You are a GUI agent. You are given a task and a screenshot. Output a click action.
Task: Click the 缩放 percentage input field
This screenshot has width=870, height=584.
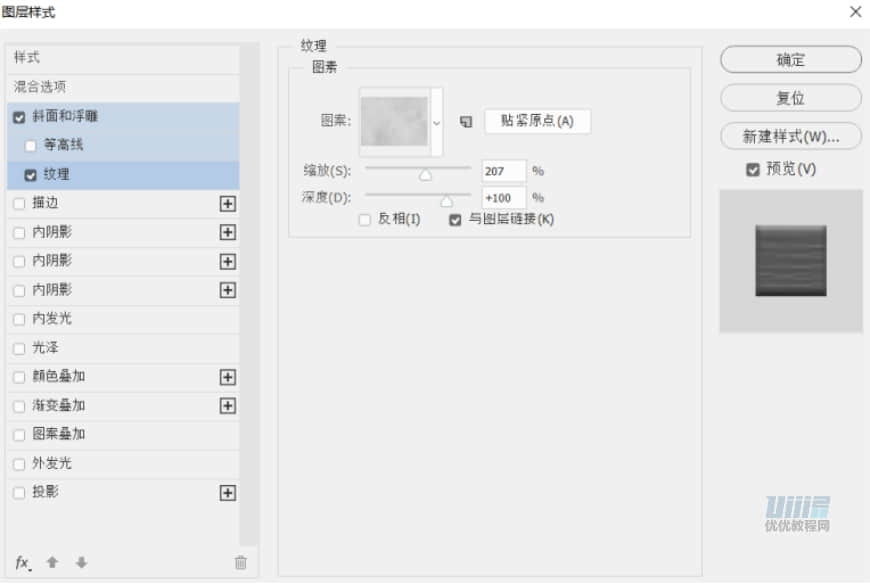[503, 170]
